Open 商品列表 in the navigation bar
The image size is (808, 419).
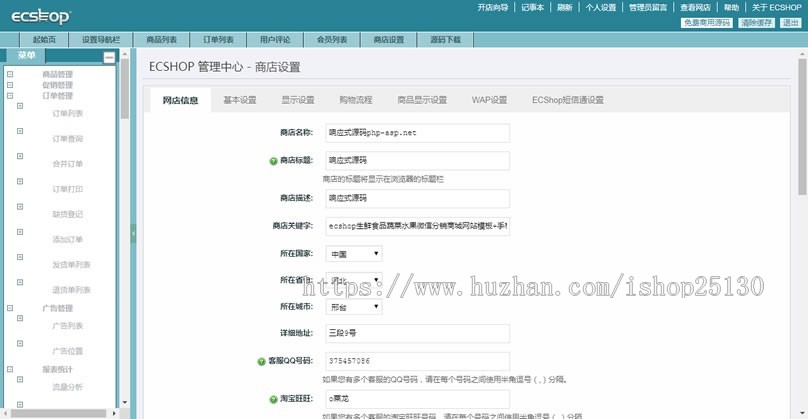[x=161, y=40]
